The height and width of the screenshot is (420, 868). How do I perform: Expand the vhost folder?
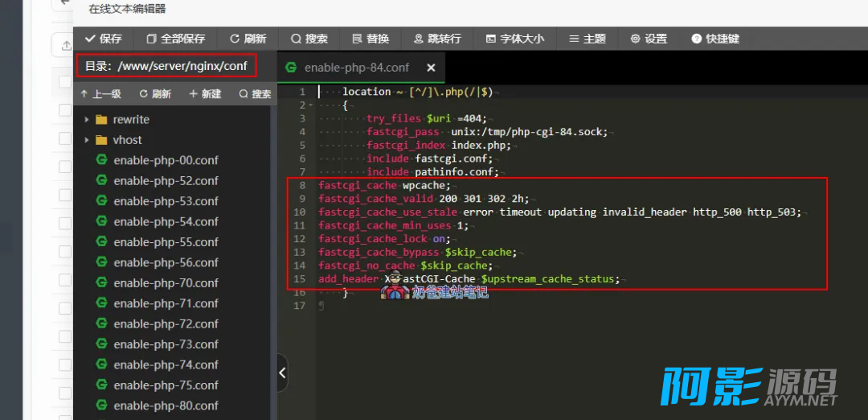(x=87, y=140)
